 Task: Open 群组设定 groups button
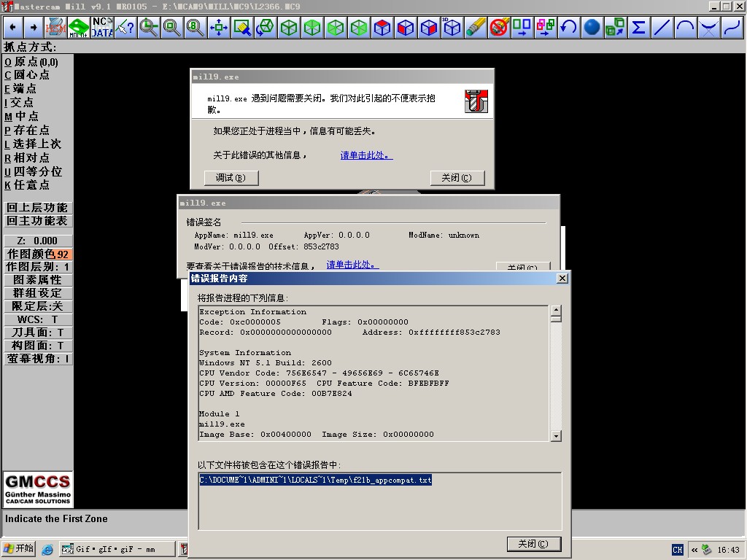[38, 293]
